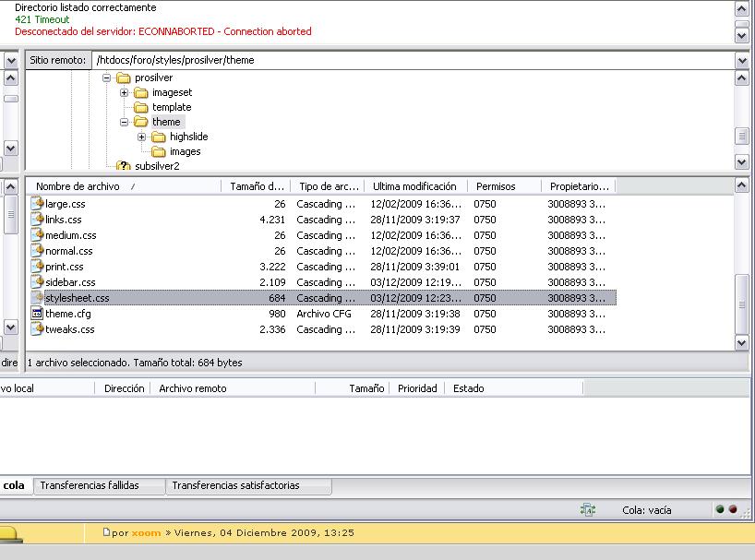Click the post icon before 'por xoom'
This screenshot has height=560, width=755.
coord(106,532)
